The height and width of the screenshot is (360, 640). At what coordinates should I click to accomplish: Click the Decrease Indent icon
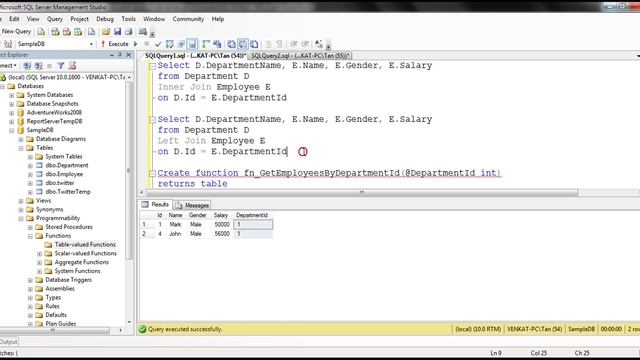[x=294, y=44]
